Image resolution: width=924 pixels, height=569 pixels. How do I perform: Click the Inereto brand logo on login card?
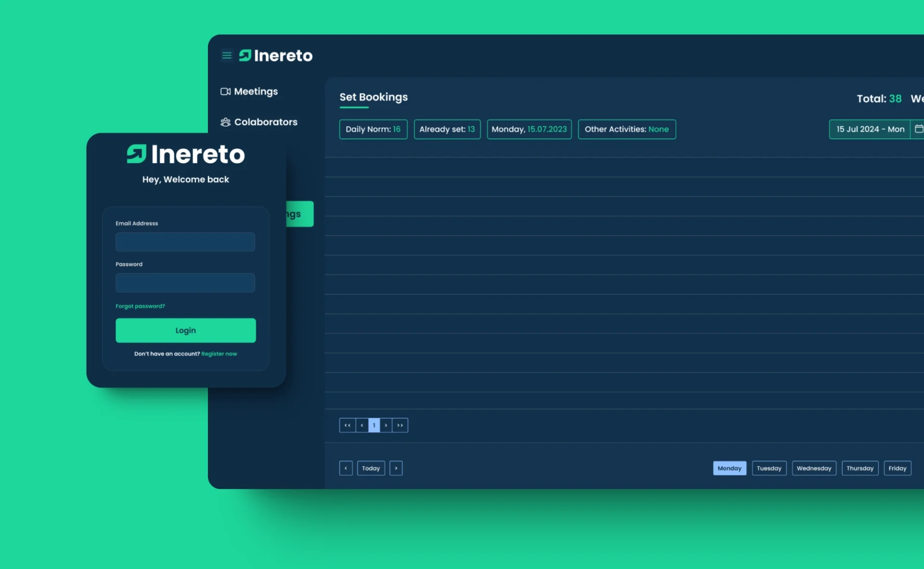(185, 154)
